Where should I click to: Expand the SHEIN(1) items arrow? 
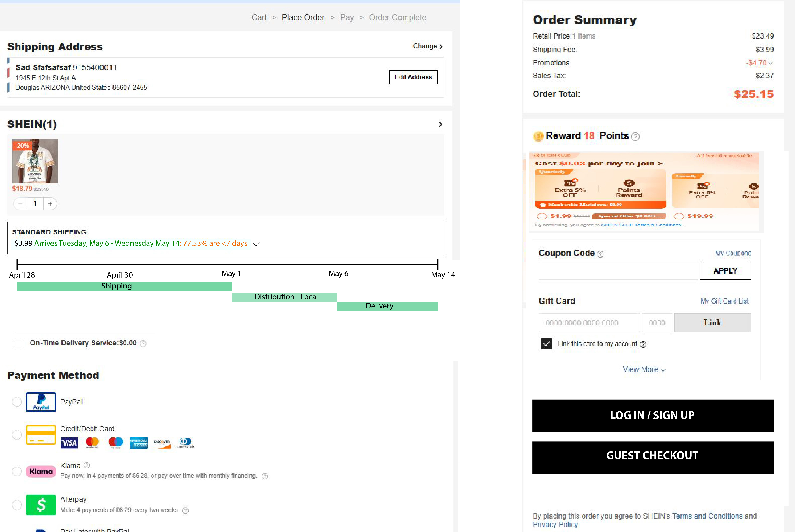pos(440,124)
